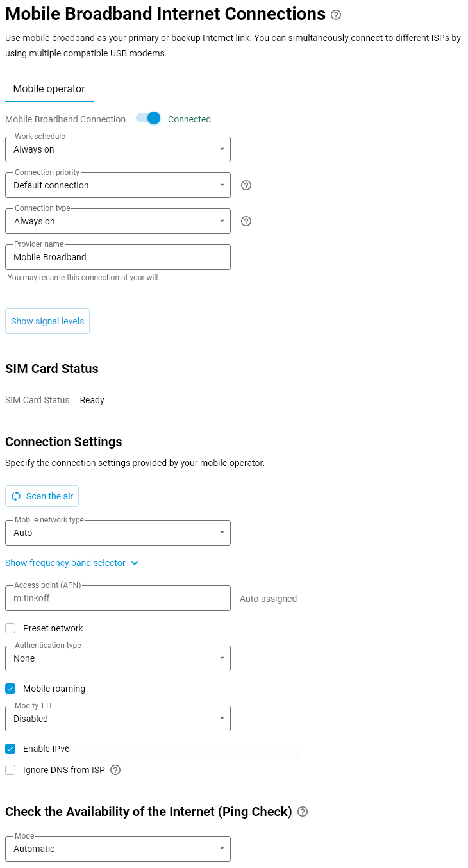Click help icon beside Ignore DNS from ISP

pyautogui.click(x=115, y=770)
